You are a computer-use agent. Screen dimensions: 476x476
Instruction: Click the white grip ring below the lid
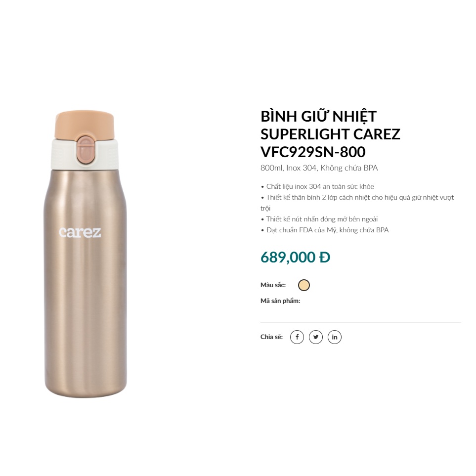pos(85,154)
